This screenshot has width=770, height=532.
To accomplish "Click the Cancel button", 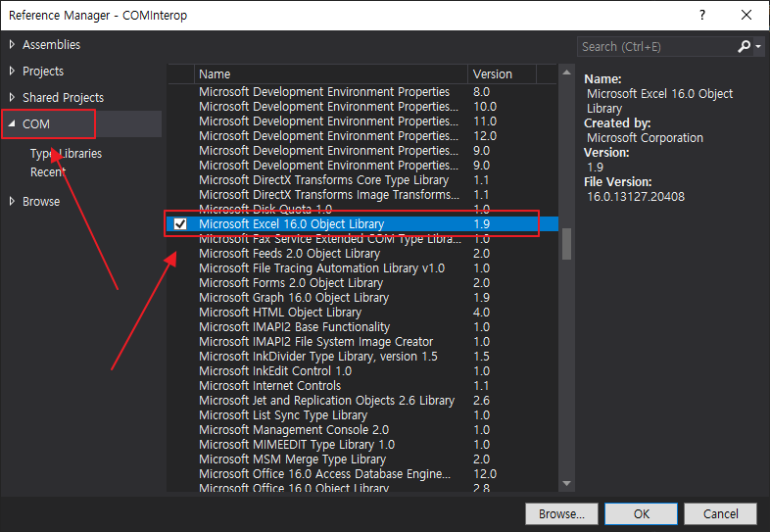I will (x=720, y=513).
